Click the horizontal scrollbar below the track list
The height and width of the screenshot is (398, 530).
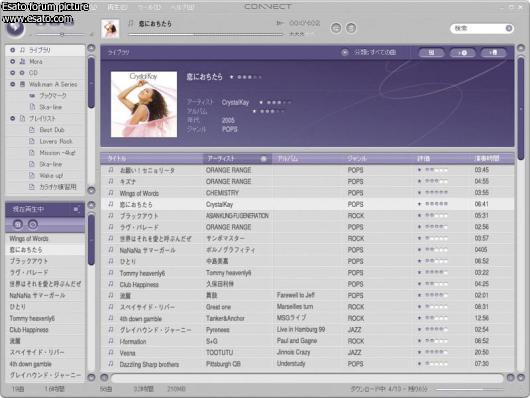307,378
